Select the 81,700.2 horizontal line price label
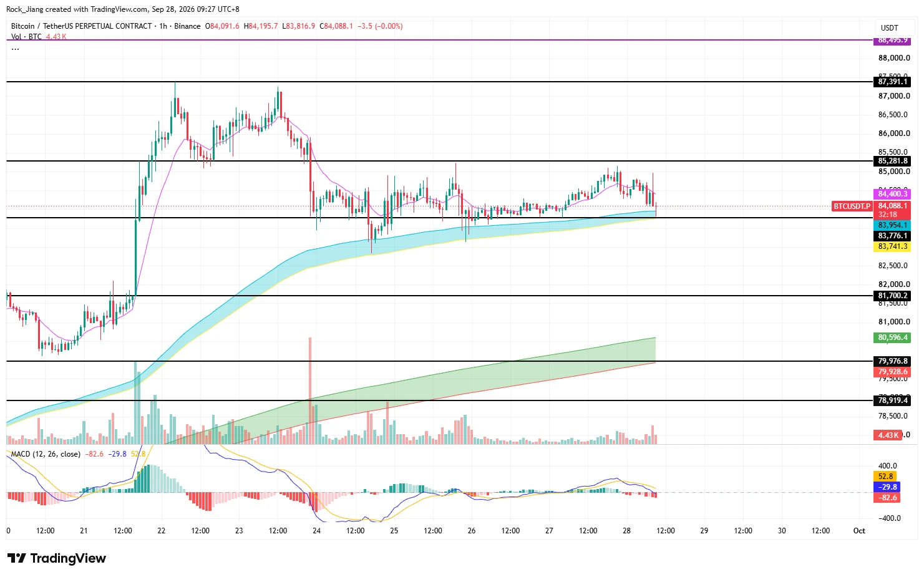 [893, 296]
